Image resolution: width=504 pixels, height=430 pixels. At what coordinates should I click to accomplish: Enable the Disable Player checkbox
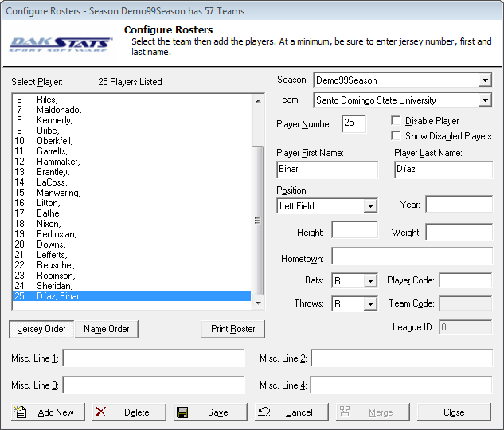396,121
